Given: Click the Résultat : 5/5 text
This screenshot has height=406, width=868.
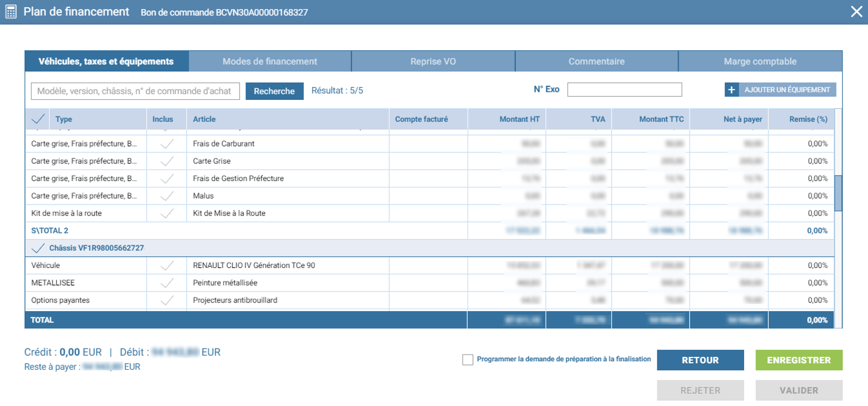Looking at the screenshot, I should tap(337, 91).
